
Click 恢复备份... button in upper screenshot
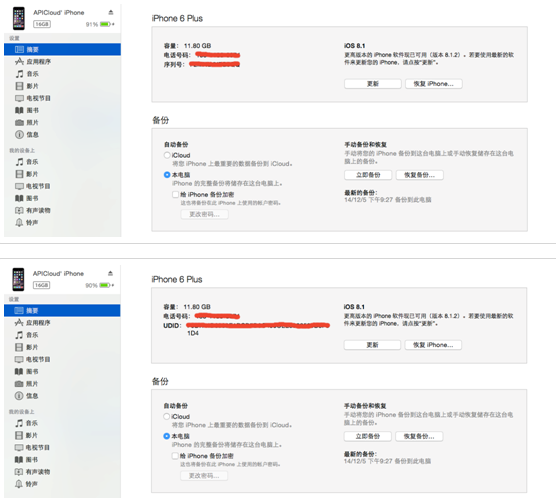tap(419, 175)
